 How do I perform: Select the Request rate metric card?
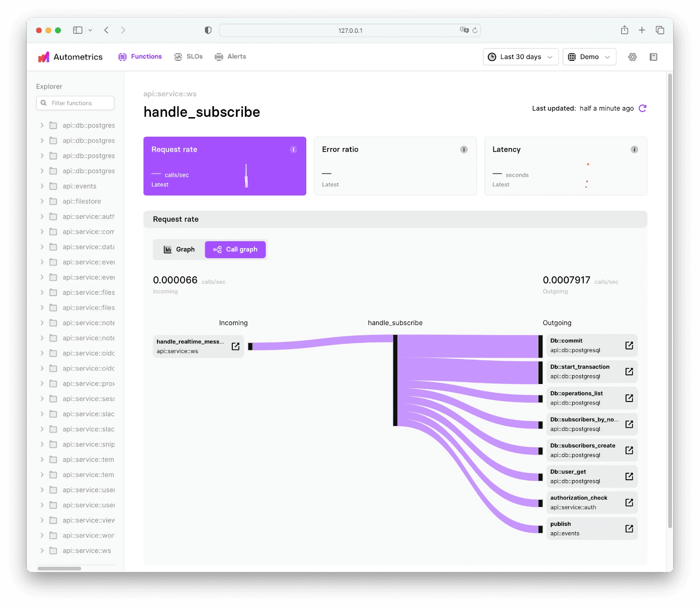click(225, 166)
